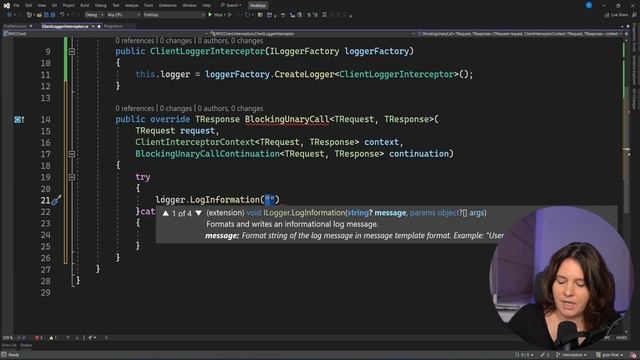Viewport: 640px width, 360px height.
Task: Click the Undo toolbar icon
Action: click(x=62, y=15)
